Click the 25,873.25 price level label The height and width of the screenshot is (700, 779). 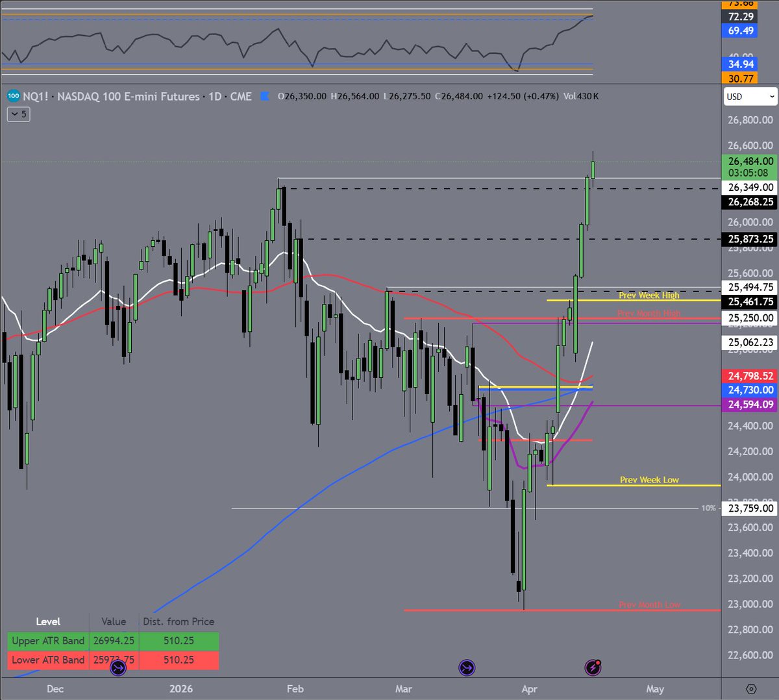(750, 240)
